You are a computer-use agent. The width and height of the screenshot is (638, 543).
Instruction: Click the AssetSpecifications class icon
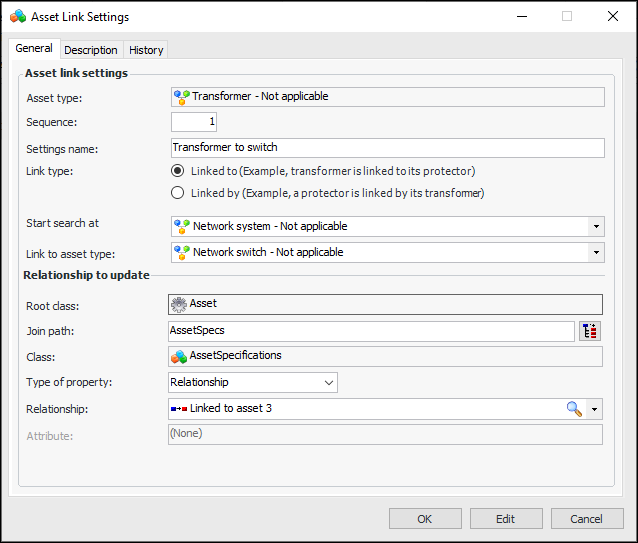tap(179, 356)
